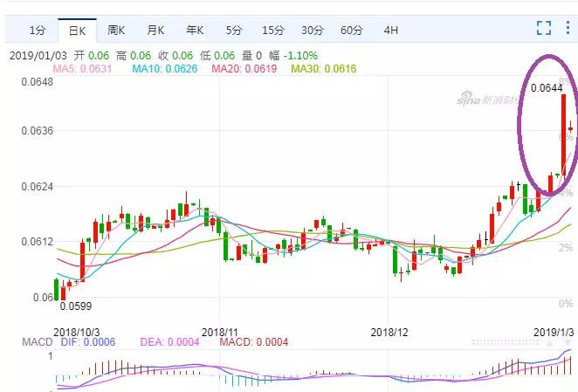Select the 日K daily candlestick tab
Image resolution: width=578 pixels, height=392 pixels.
(77, 31)
